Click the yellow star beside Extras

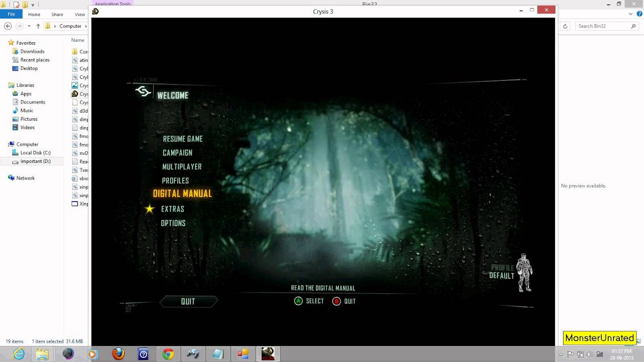149,209
